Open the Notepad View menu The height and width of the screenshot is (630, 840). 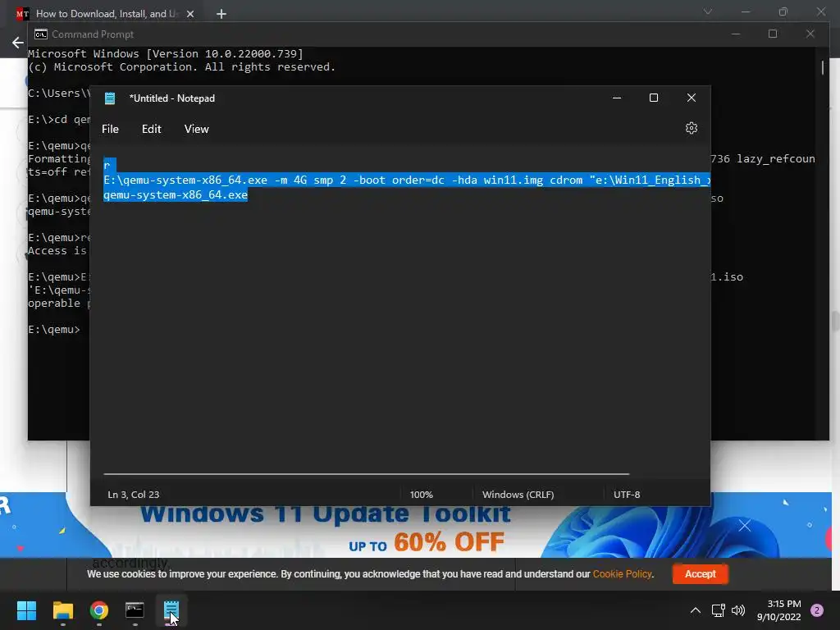coord(197,129)
